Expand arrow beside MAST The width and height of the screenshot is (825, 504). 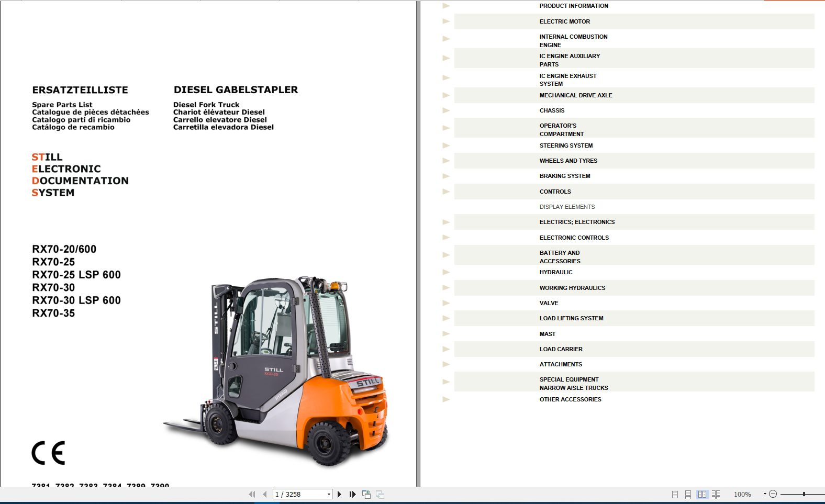point(446,334)
